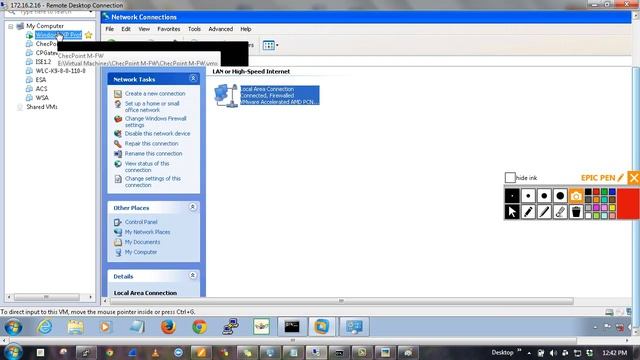
Task: Select the ACS virtual machine
Action: (x=41, y=89)
